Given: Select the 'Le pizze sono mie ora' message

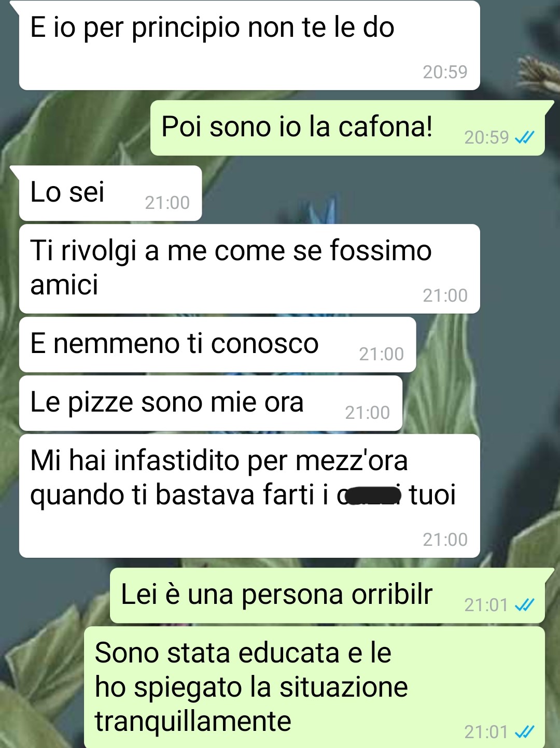Looking at the screenshot, I should pos(211,403).
